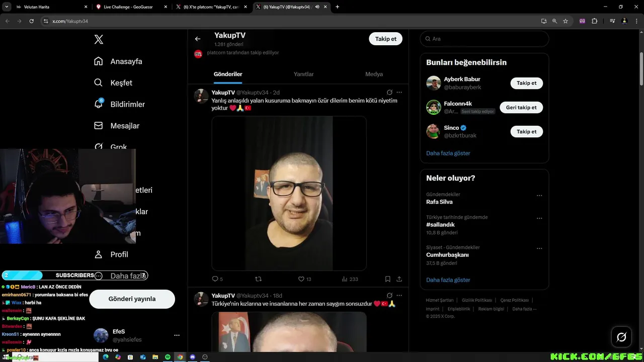Open the options menu for the Cumhurbaşkanı trend
The image size is (644, 362).
tap(539, 248)
